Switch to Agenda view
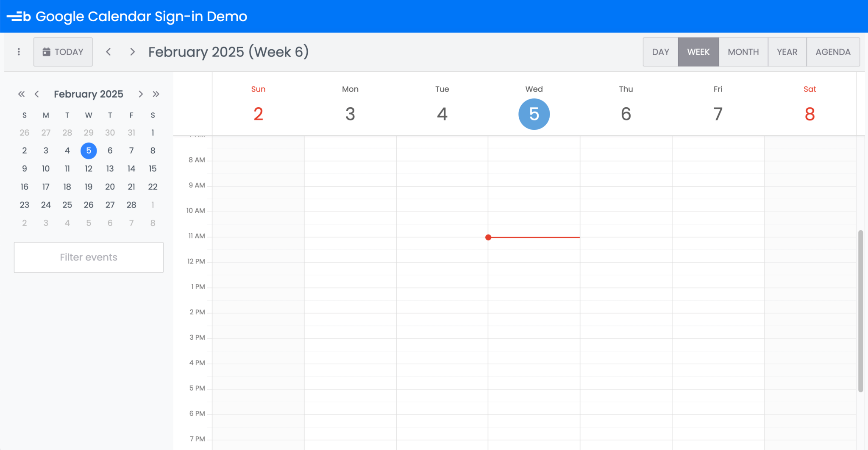This screenshot has width=868, height=450. click(x=833, y=52)
